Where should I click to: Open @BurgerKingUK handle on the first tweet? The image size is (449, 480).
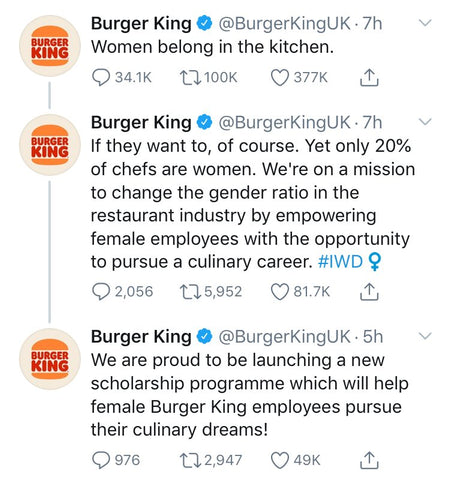click(284, 24)
